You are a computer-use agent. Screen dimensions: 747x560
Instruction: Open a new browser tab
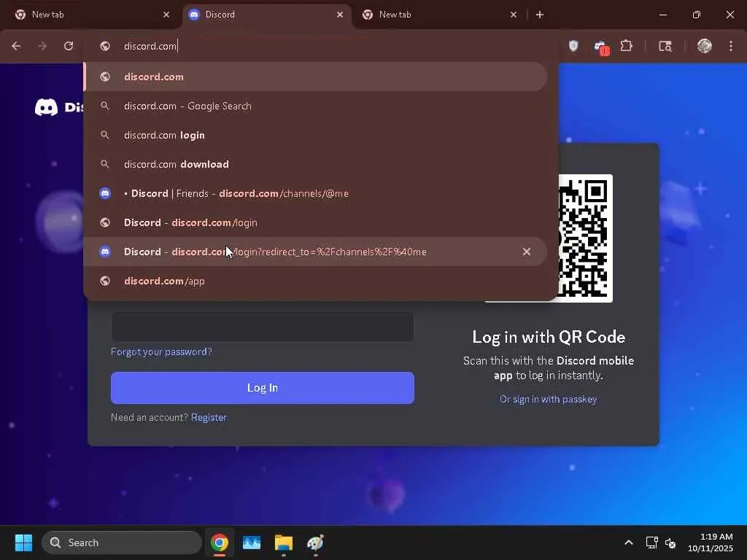coord(540,15)
